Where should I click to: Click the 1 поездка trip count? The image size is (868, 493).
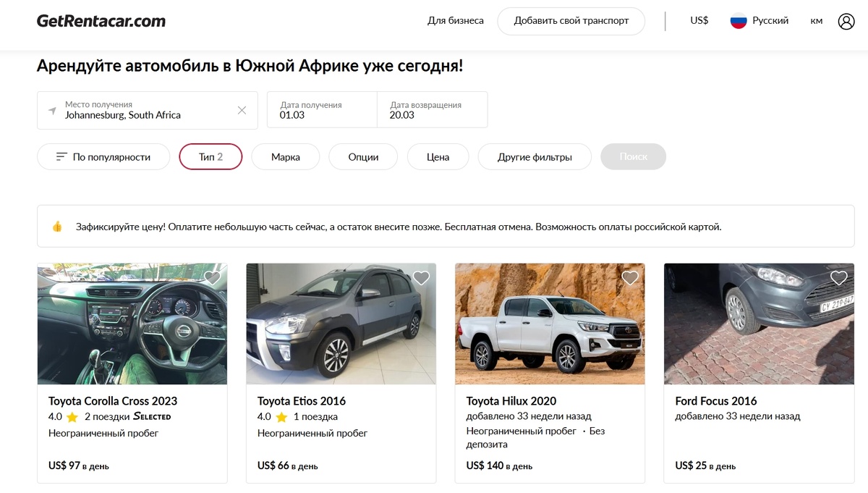coord(315,417)
